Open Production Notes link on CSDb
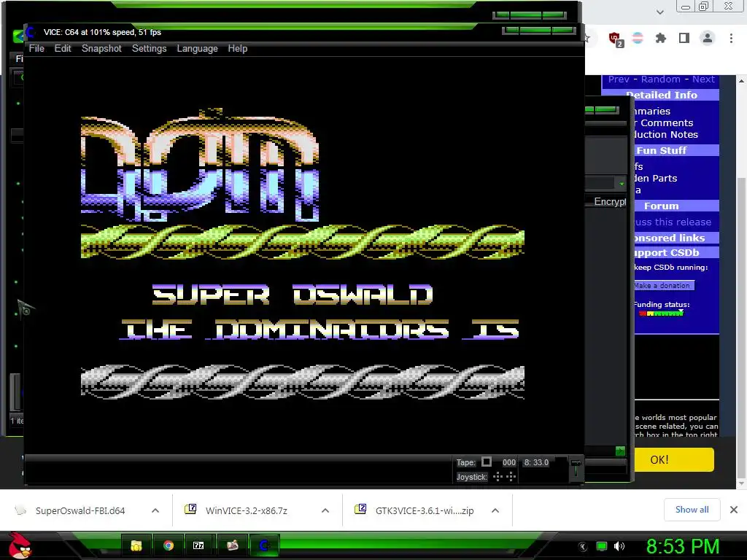747x560 pixels. (665, 135)
